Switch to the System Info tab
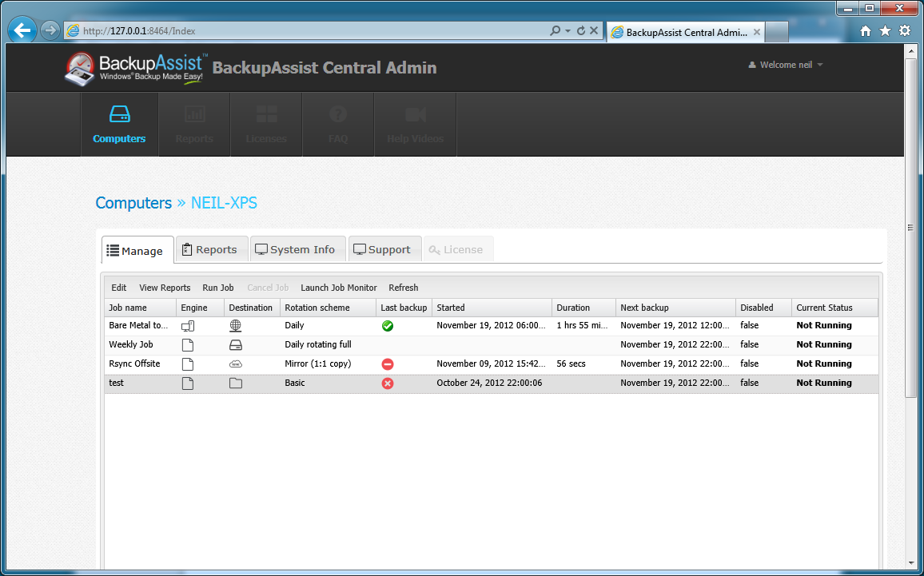 pos(297,249)
